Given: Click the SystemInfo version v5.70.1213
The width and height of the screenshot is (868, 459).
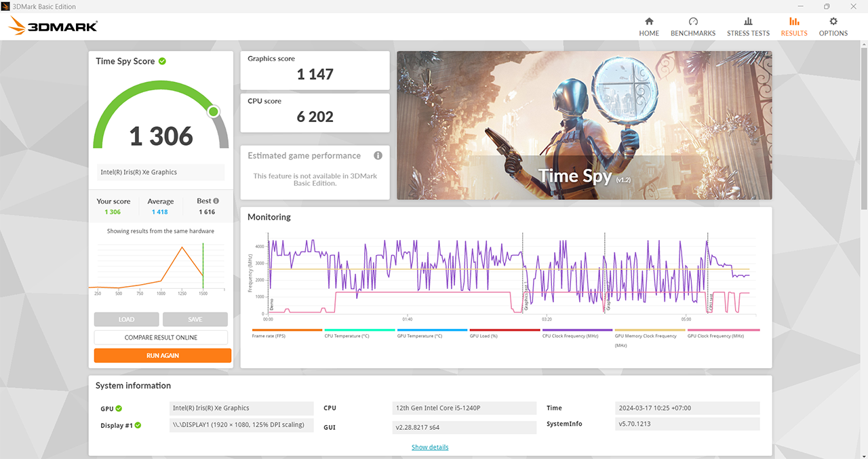Looking at the screenshot, I should (x=688, y=424).
